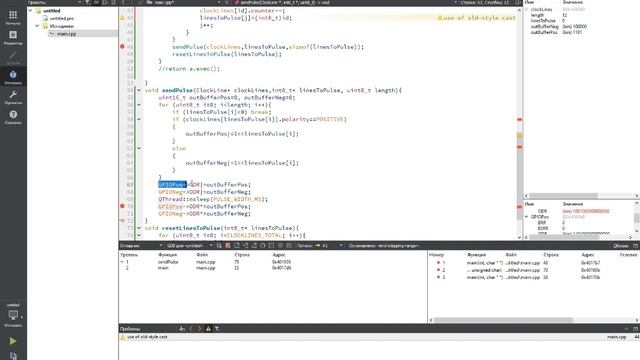640x360 pixels.
Task: Click the green Run button
Action: [13, 341]
